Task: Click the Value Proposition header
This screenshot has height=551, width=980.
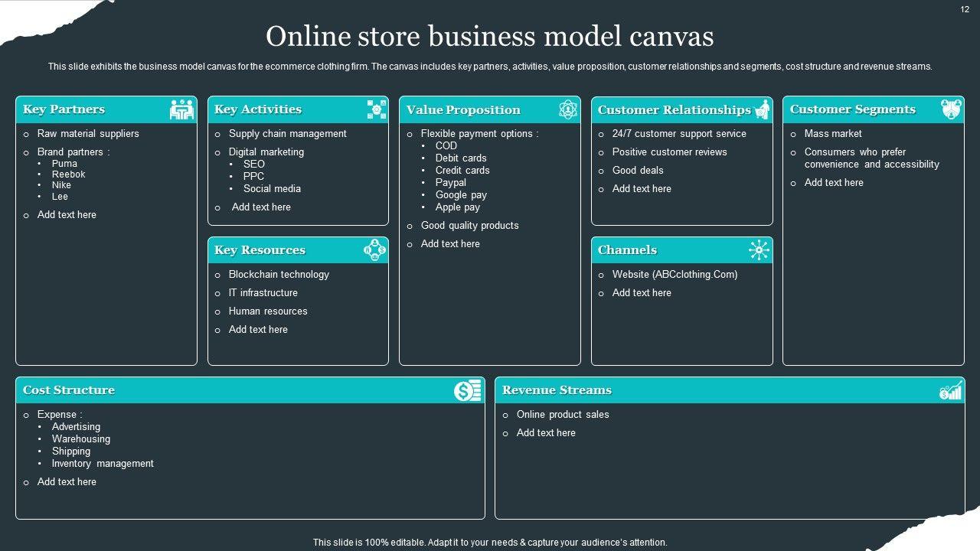Action: click(x=463, y=110)
